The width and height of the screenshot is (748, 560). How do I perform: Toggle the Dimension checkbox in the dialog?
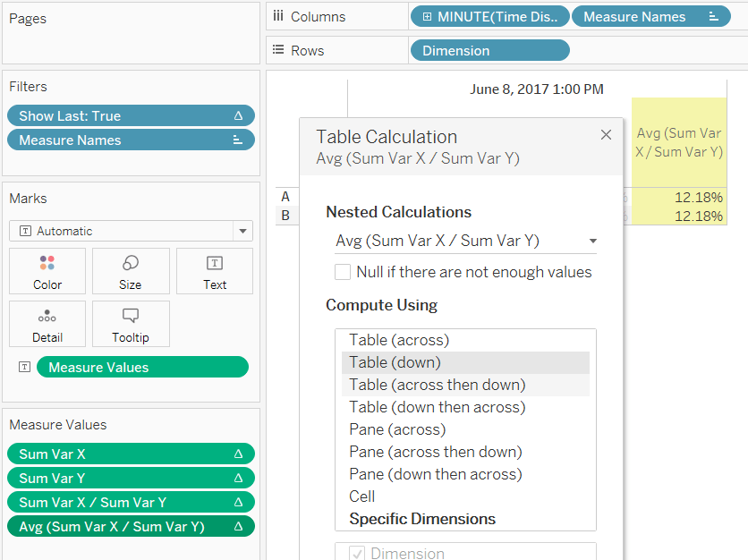point(357,554)
